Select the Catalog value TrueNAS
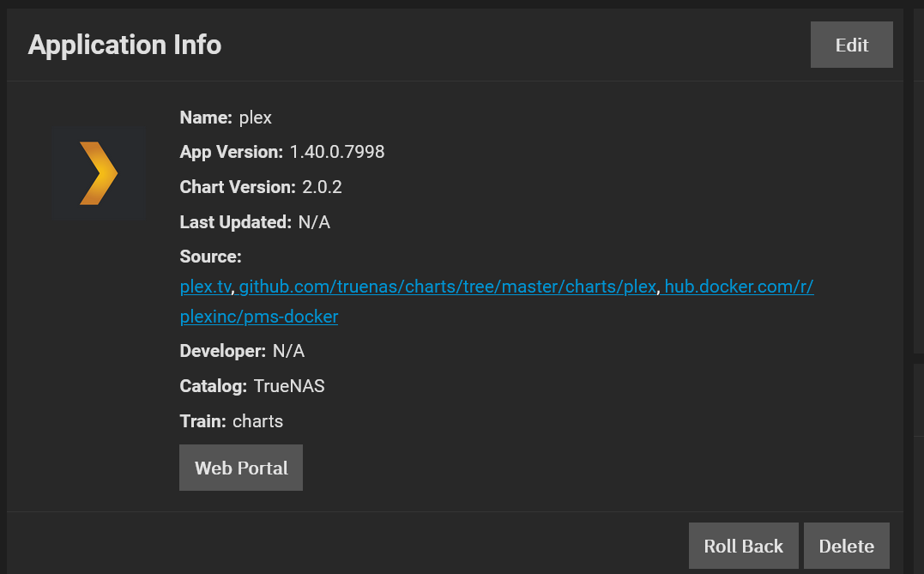 (x=289, y=386)
